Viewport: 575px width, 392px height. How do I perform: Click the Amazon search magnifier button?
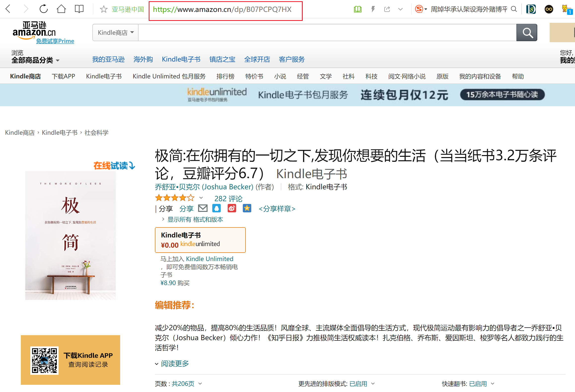(x=527, y=33)
